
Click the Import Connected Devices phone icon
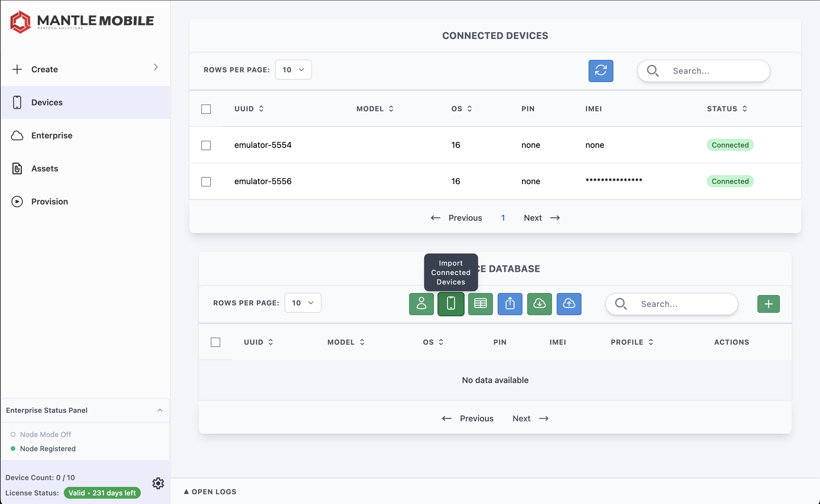451,304
